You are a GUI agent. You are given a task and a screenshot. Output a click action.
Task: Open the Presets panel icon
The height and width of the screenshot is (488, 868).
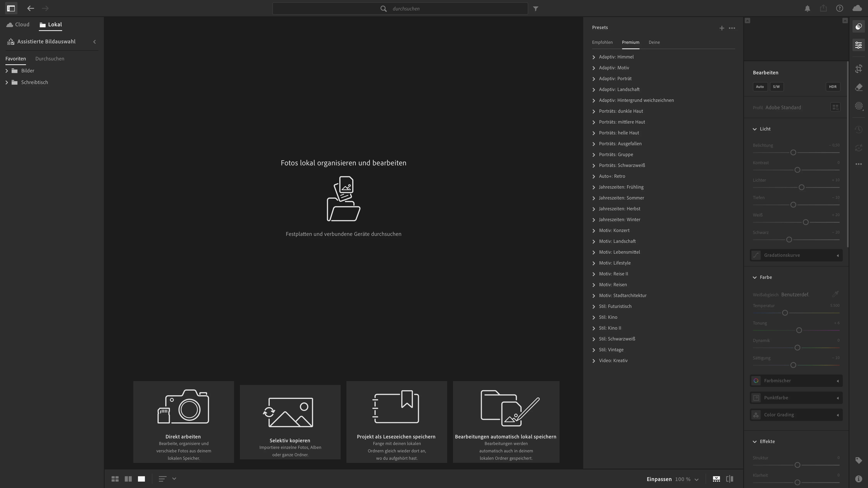pyautogui.click(x=858, y=27)
